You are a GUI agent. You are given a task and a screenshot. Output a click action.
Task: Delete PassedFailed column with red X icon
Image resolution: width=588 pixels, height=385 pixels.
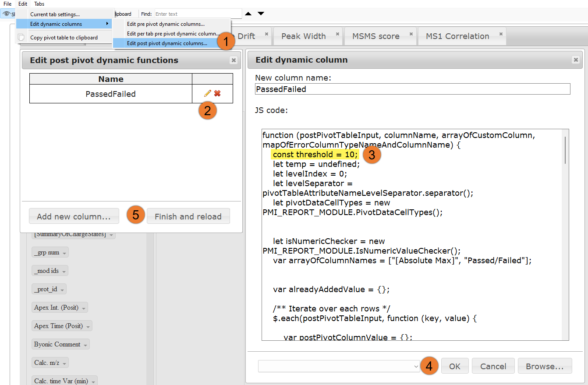[x=217, y=93]
